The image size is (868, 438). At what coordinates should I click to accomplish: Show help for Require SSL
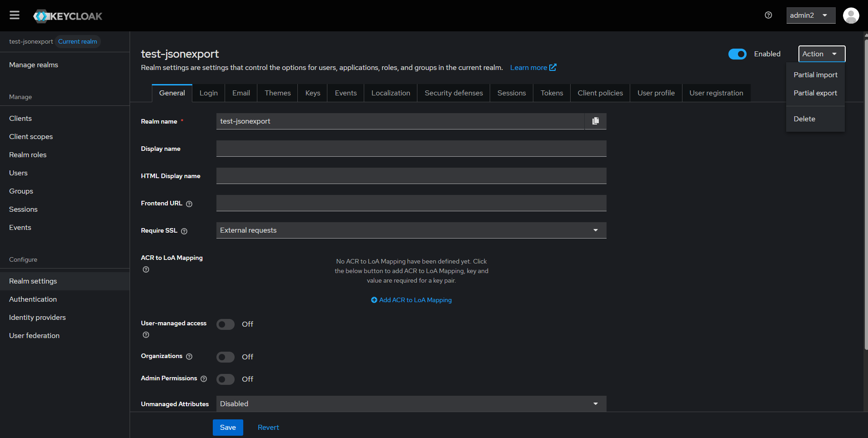(x=184, y=231)
